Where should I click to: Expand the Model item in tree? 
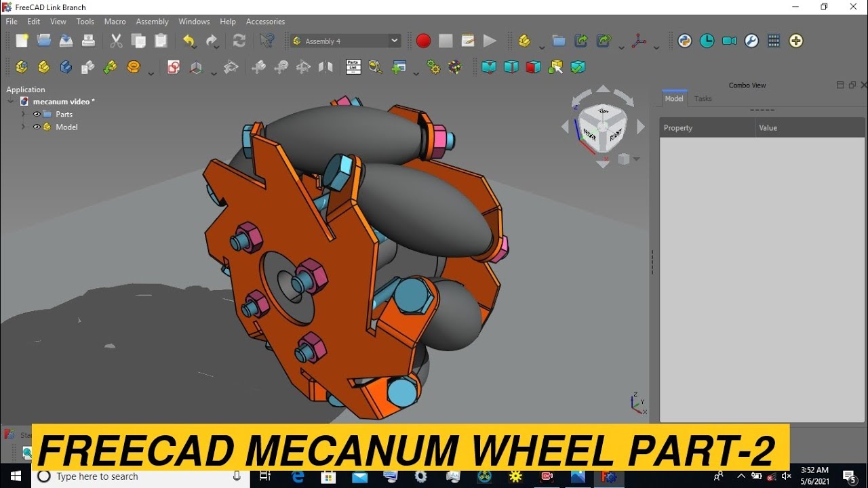click(x=23, y=127)
